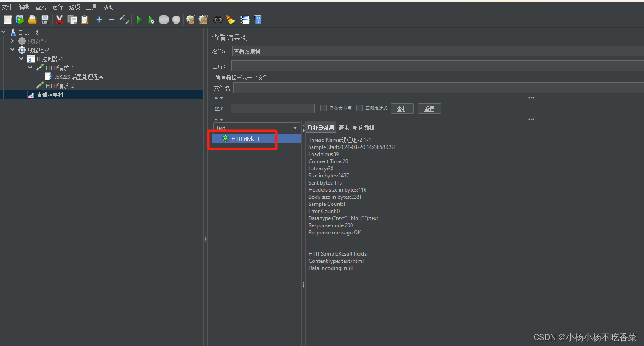Save the test plan with floppy icon
Screen dimensions: 644x346
(45, 20)
